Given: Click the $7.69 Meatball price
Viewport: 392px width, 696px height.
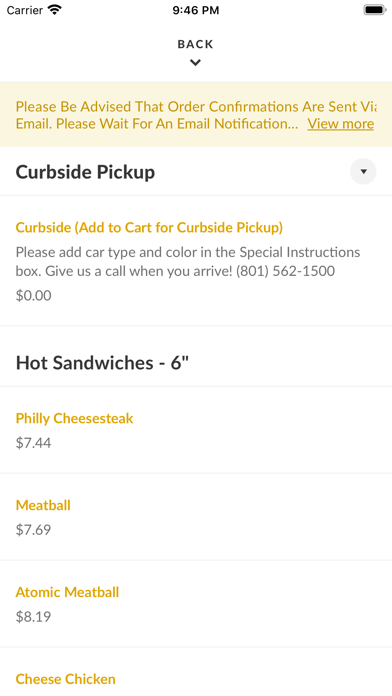Looking at the screenshot, I should (x=33, y=530).
